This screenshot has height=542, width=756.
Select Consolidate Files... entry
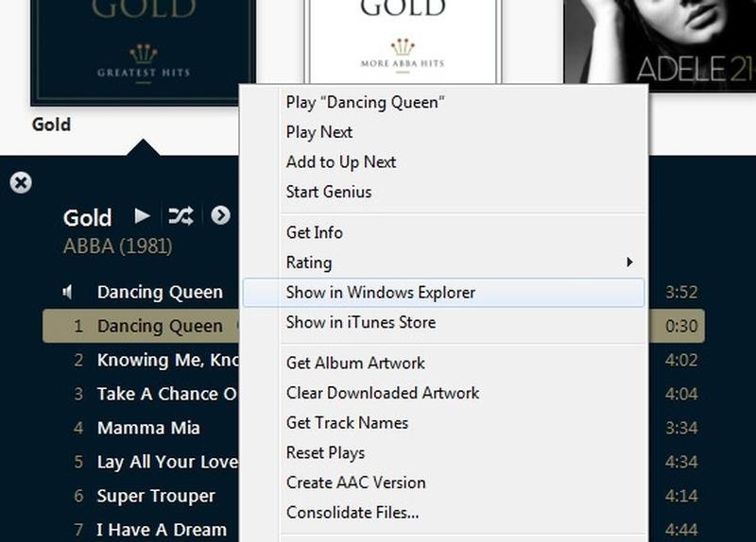(x=443, y=512)
